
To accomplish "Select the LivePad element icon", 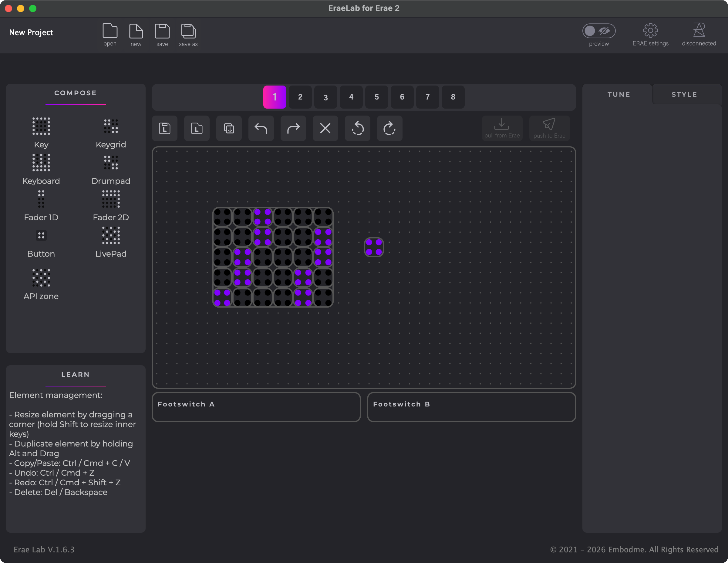I will 111,236.
